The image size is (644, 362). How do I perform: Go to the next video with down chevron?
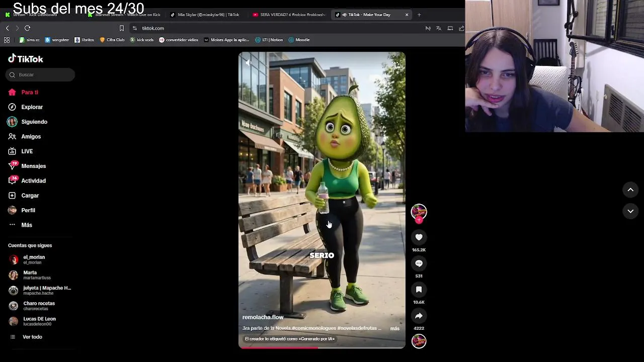click(x=630, y=211)
